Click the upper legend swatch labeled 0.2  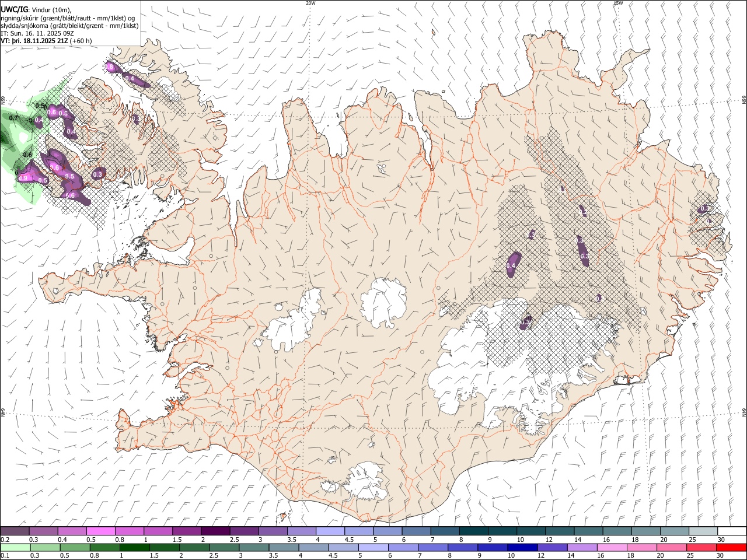click(x=15, y=531)
